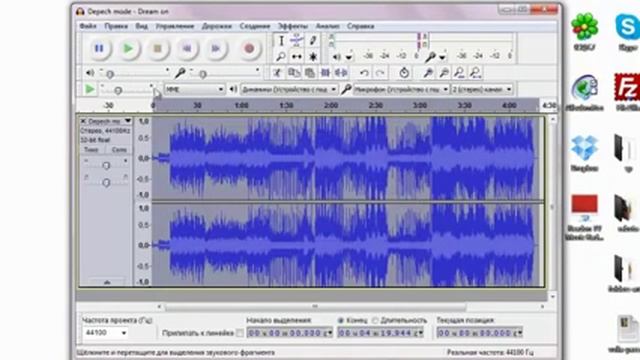Click the horizontal scrollbar under the tracks
Viewport: 640px width, 360px height.
pos(315,306)
